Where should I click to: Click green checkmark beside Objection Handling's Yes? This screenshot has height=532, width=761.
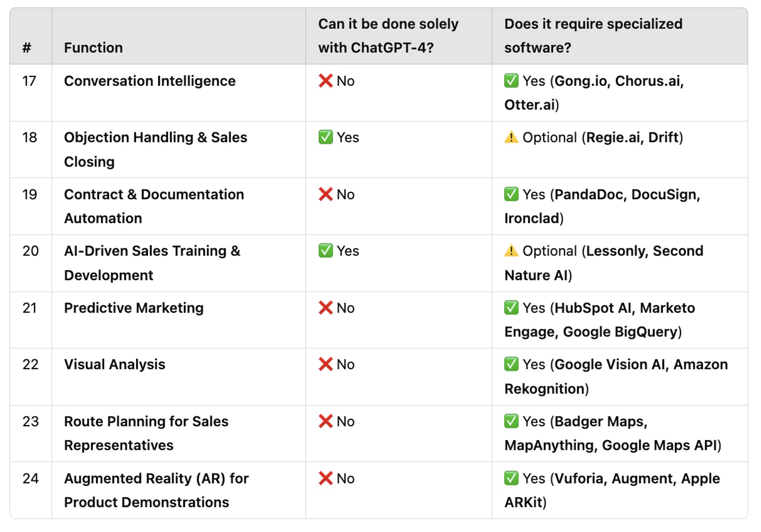point(325,138)
